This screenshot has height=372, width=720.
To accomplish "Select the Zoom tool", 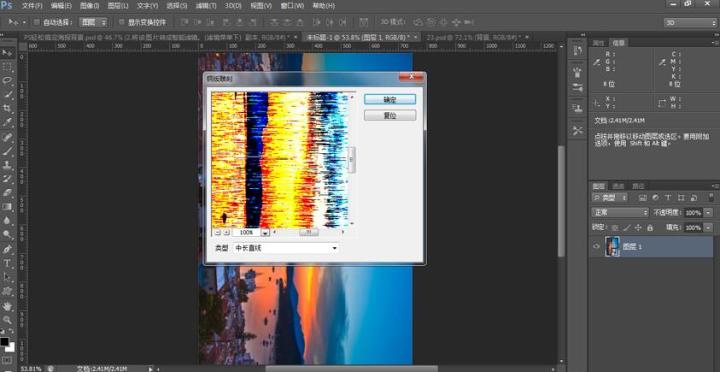I will point(7,319).
